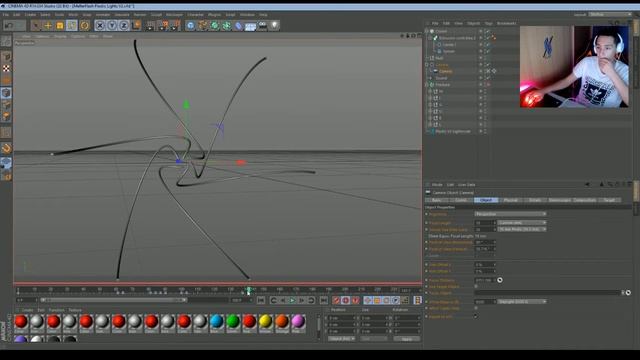640x360 pixels.
Task: Click Render View clapperboard icon
Action: coord(151,26)
